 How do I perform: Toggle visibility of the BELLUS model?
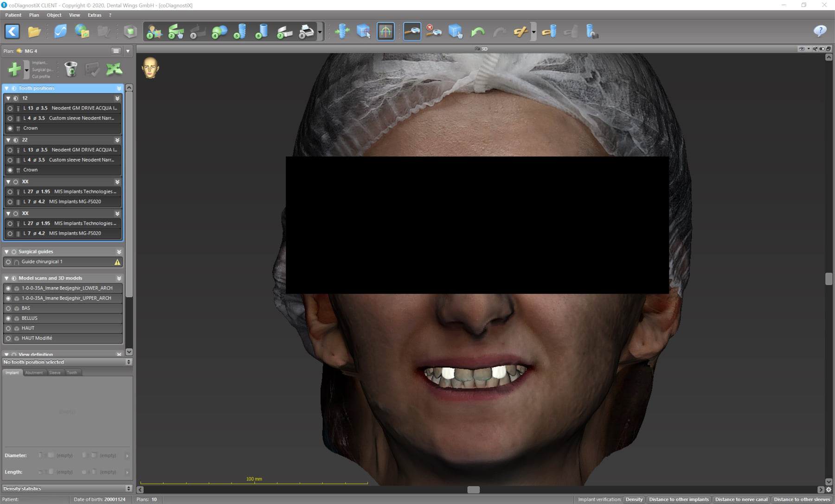pyautogui.click(x=8, y=319)
